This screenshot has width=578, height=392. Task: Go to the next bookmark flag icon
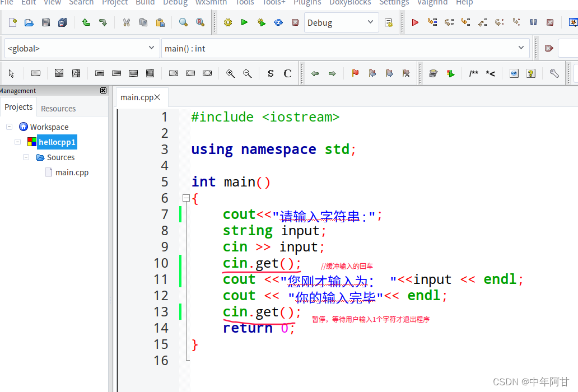pyautogui.click(x=389, y=73)
